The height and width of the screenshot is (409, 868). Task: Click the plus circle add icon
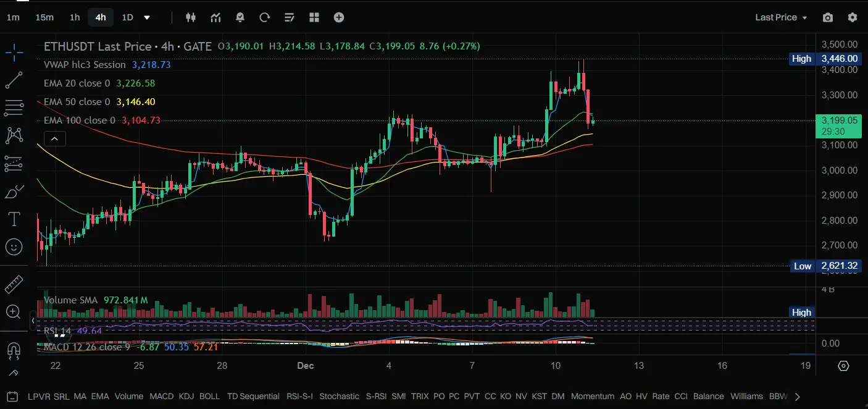pyautogui.click(x=339, y=17)
